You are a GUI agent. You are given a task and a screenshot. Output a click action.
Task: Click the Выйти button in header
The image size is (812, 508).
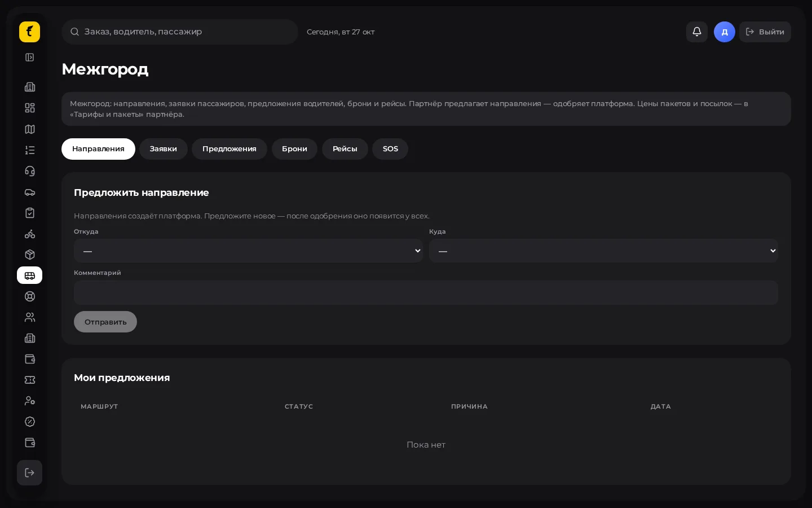(765, 32)
